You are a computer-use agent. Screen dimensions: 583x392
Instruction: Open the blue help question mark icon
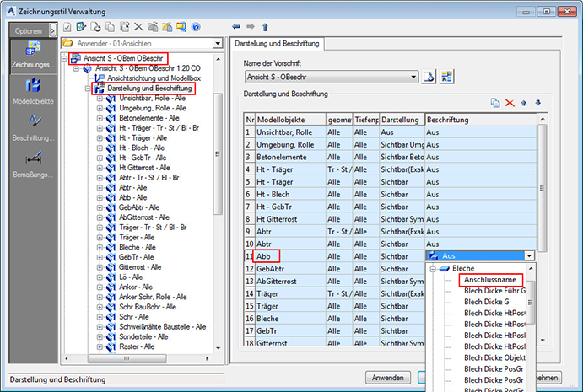(196, 27)
